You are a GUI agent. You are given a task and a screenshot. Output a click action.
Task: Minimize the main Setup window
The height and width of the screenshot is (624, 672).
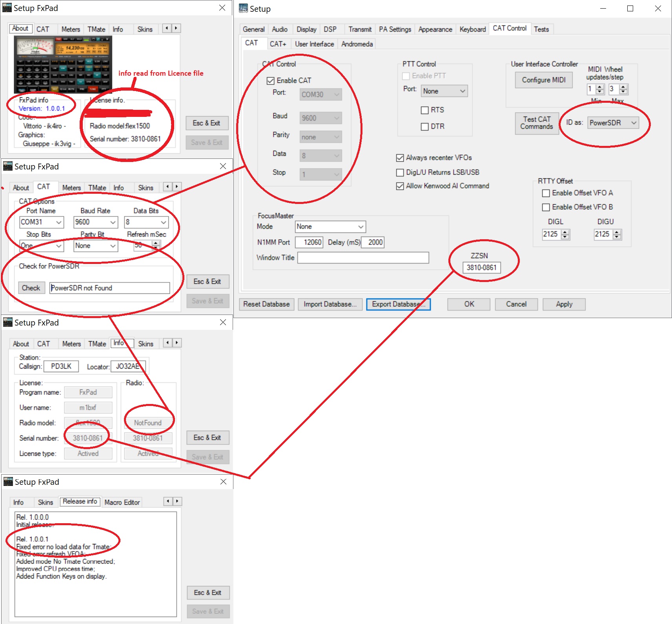point(603,9)
